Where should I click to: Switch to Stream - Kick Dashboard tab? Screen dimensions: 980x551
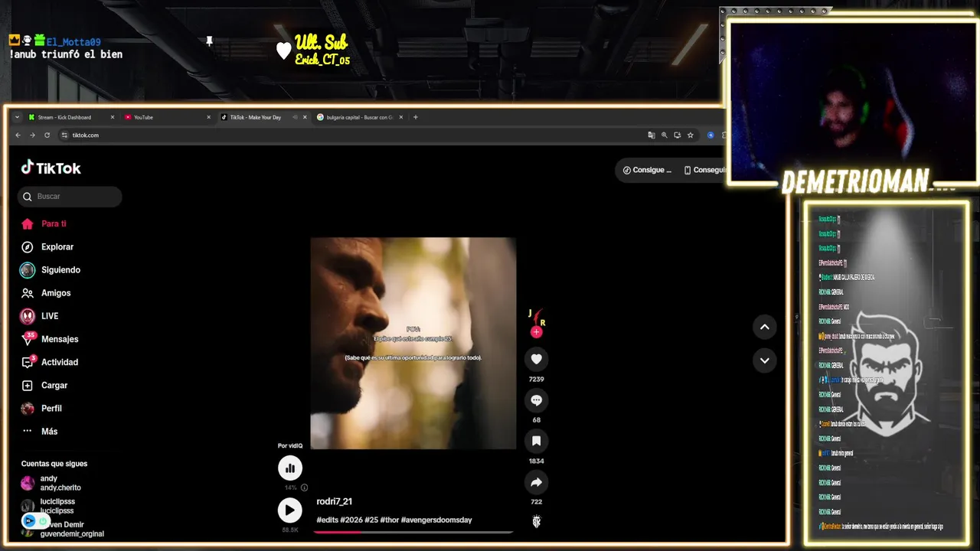(70, 117)
